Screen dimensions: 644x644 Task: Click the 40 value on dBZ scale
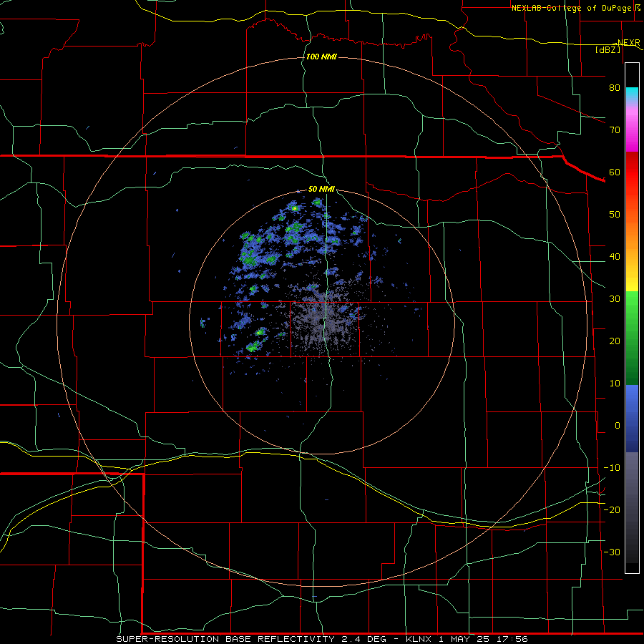615,257
